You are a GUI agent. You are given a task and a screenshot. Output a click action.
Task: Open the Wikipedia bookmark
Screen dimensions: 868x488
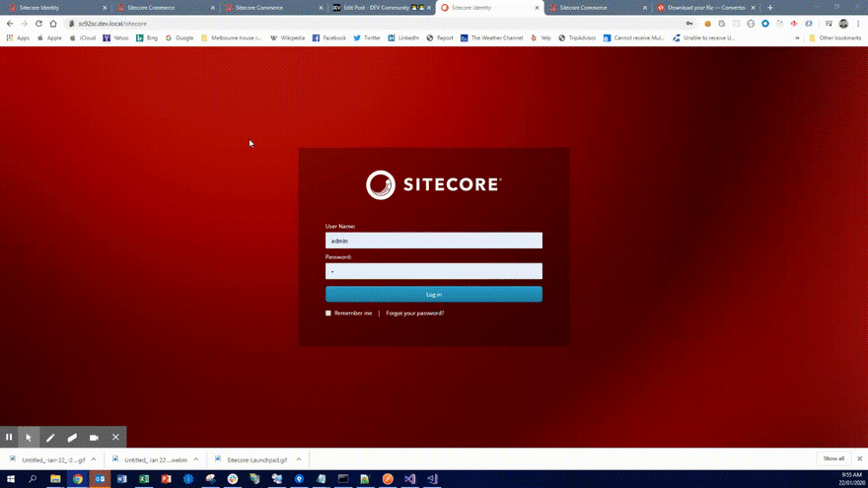tap(287, 38)
